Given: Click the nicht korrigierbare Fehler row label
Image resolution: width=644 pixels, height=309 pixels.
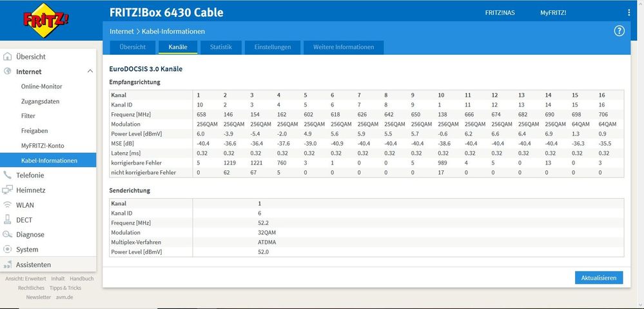Looking at the screenshot, I should pyautogui.click(x=143, y=173).
